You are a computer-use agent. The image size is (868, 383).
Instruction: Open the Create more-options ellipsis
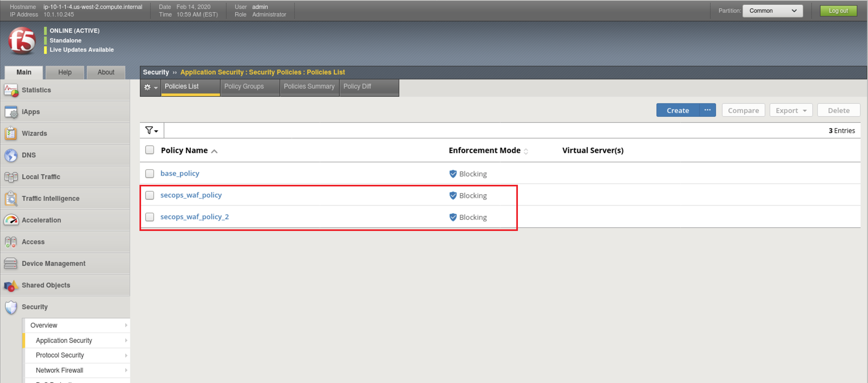coord(707,110)
